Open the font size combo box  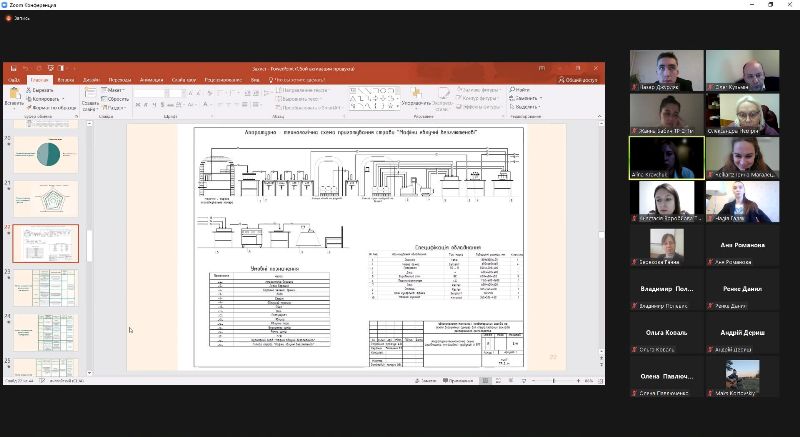click(x=175, y=93)
